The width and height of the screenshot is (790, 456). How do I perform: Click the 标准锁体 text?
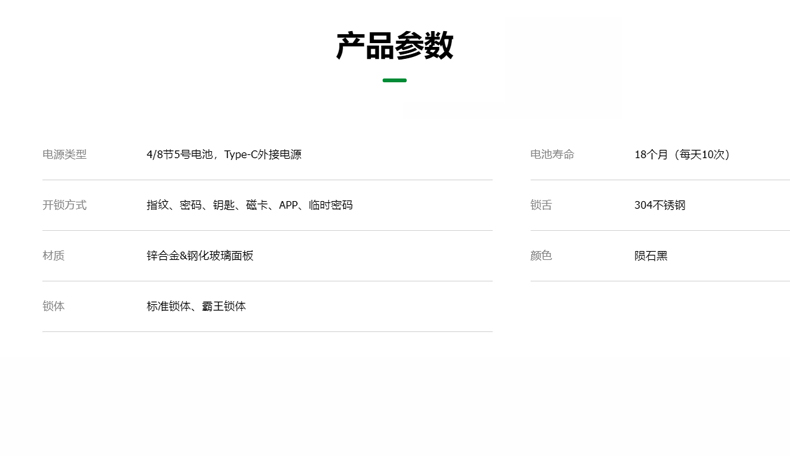tap(168, 306)
